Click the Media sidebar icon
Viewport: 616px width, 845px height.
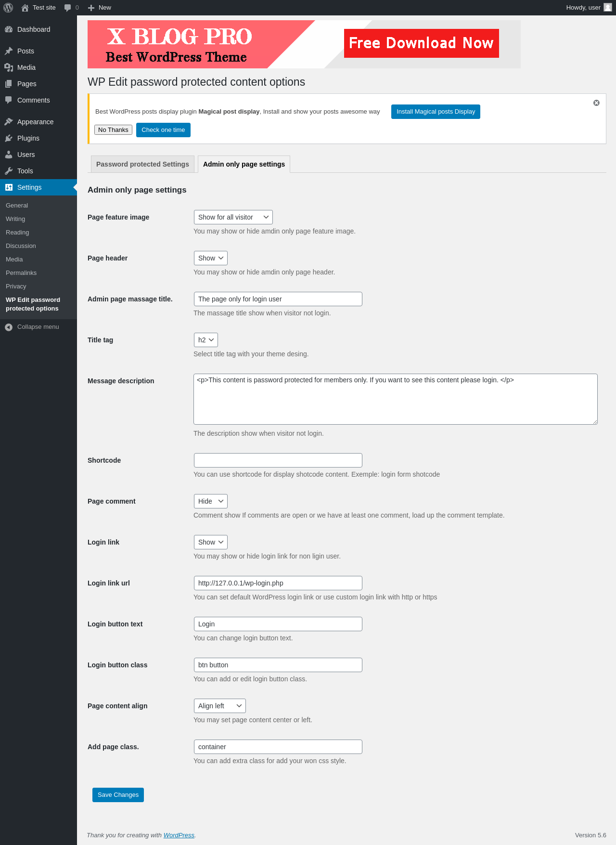coord(9,67)
